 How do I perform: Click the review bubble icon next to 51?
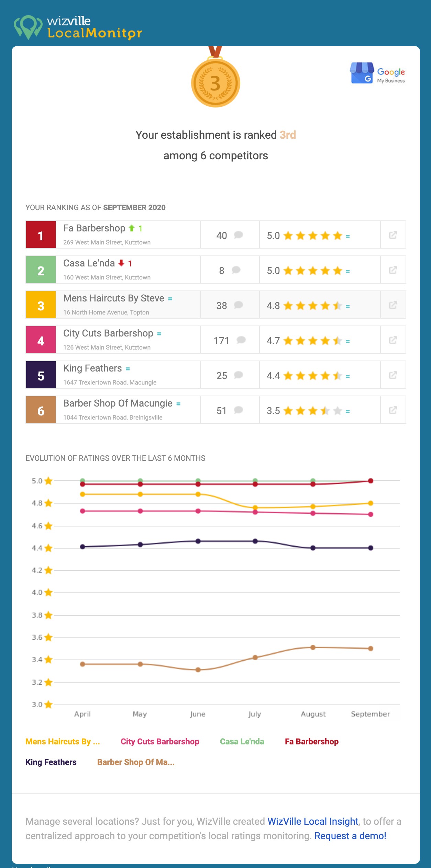238,410
